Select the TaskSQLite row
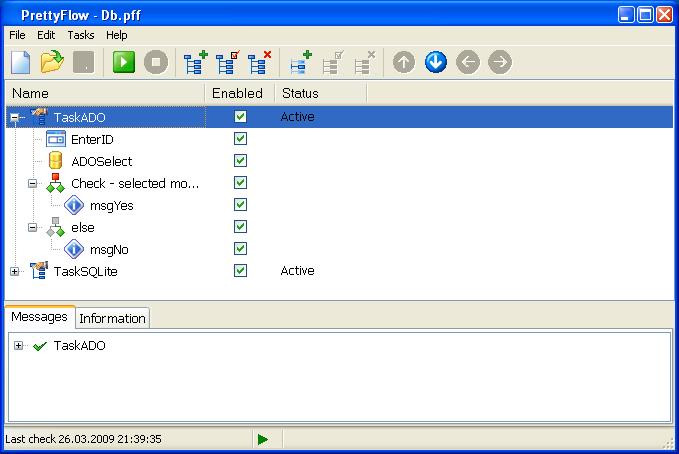Screen dimensions: 679x454 (340, 271)
